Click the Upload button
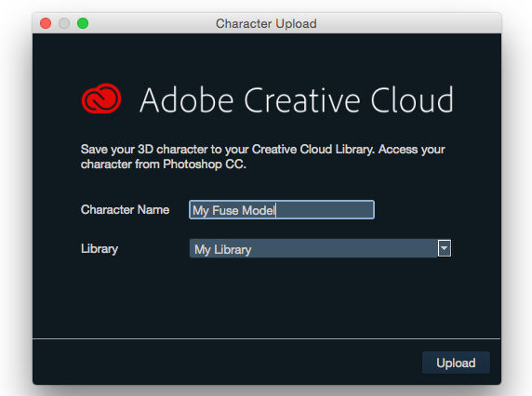Screen dimensions: 532x396 coord(456,363)
